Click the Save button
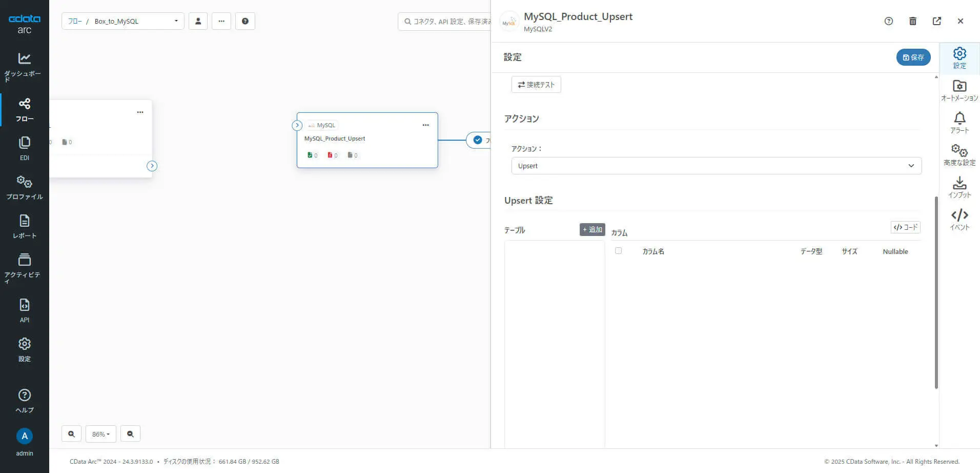980x473 pixels. [x=913, y=57]
